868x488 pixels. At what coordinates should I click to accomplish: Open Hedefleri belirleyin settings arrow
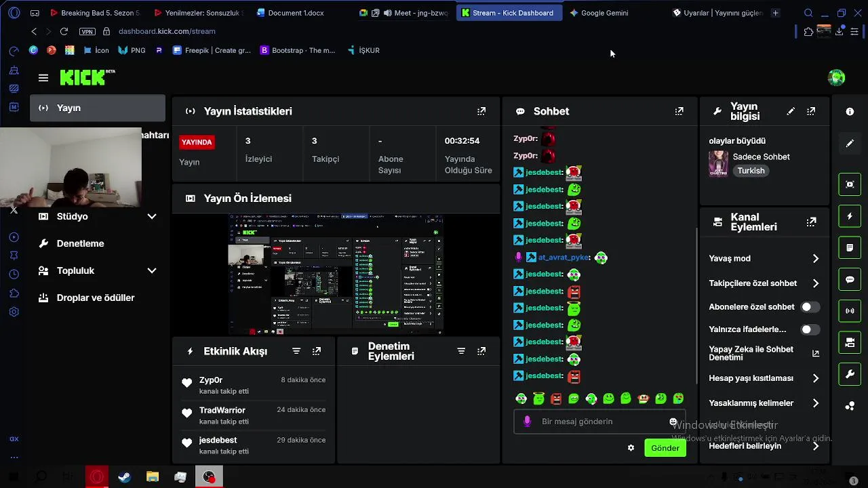815,446
